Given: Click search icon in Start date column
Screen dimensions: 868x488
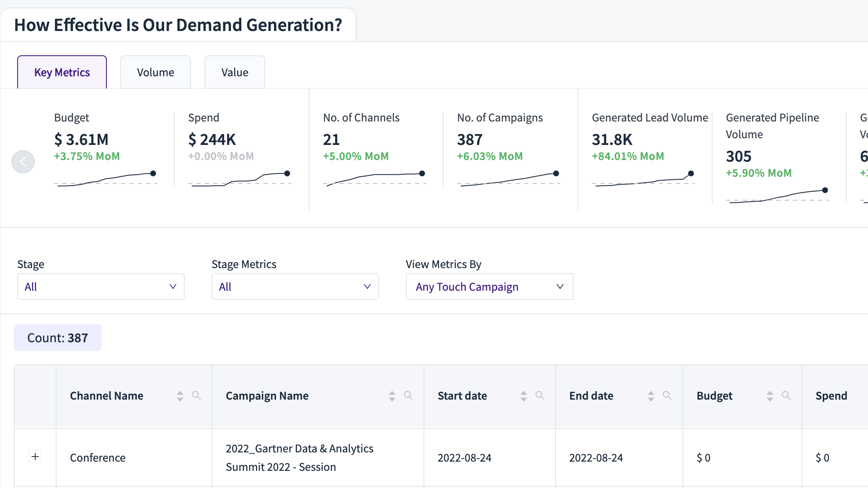Looking at the screenshot, I should coord(540,395).
